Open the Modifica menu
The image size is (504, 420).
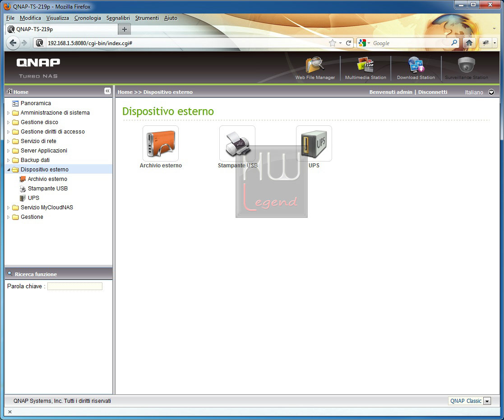30,18
